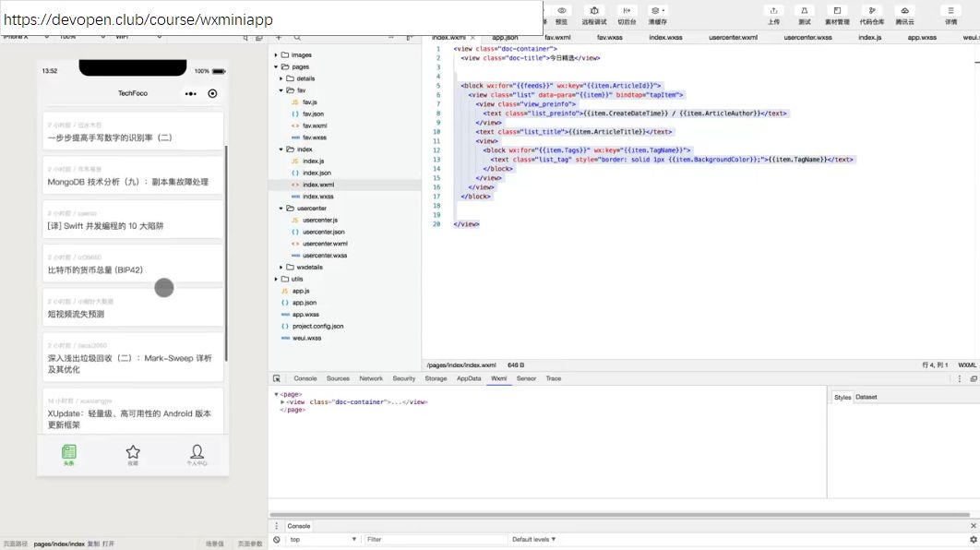This screenshot has width=980, height=550.
Task: Click the Preview eye icon in toolbar
Action: pos(562,11)
